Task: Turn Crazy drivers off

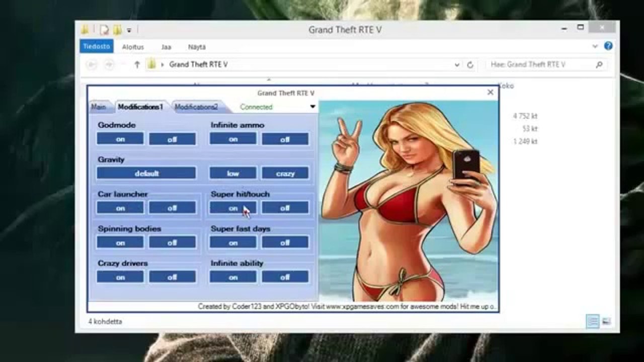Action: [173, 277]
